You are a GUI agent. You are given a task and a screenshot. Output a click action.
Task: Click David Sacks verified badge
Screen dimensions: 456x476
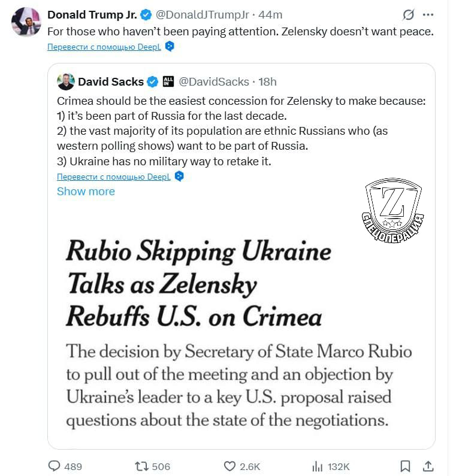tap(153, 81)
